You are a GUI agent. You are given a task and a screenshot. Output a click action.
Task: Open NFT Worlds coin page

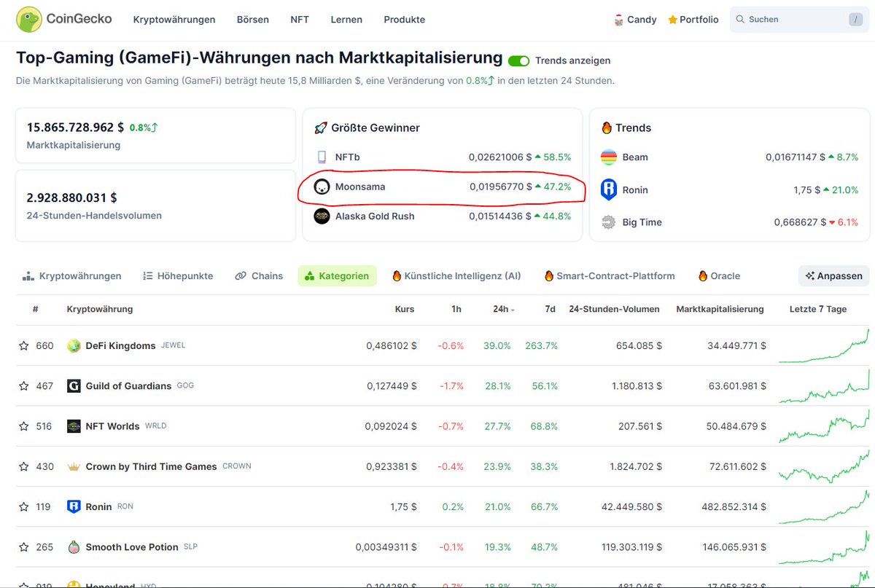pyautogui.click(x=112, y=426)
